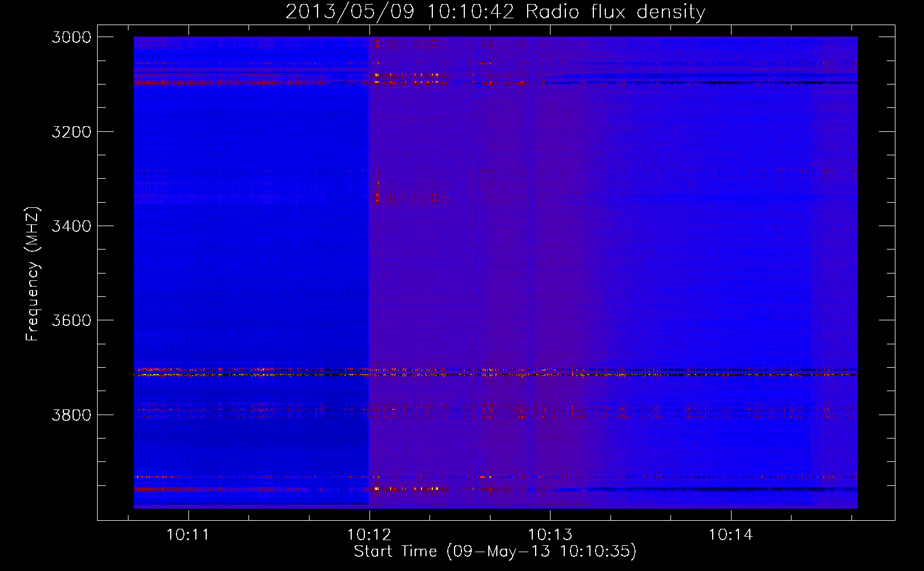Click the 3600 frequency tick label
The height and width of the screenshot is (571, 924).
tap(71, 320)
